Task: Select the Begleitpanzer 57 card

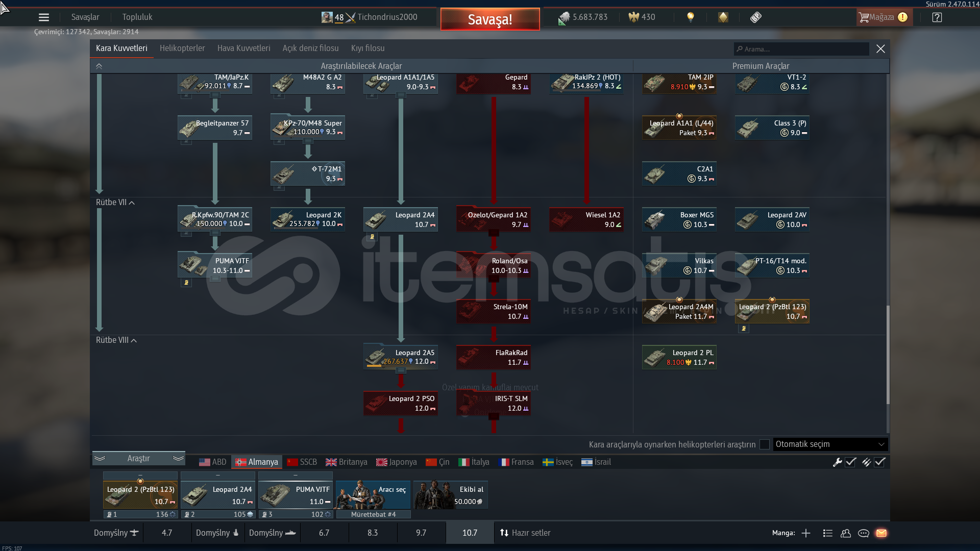Action: (215, 128)
